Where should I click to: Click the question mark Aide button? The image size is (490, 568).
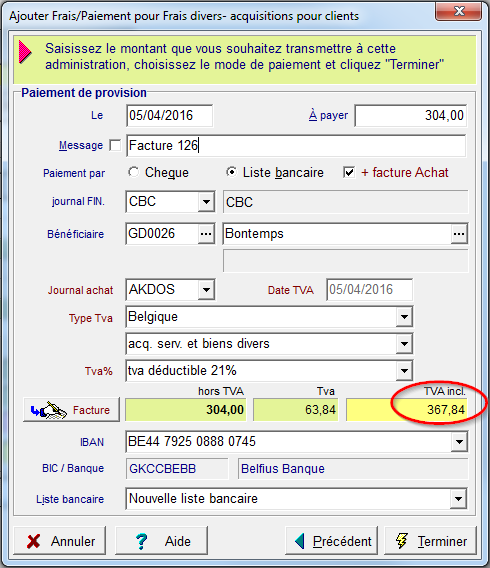(x=162, y=541)
